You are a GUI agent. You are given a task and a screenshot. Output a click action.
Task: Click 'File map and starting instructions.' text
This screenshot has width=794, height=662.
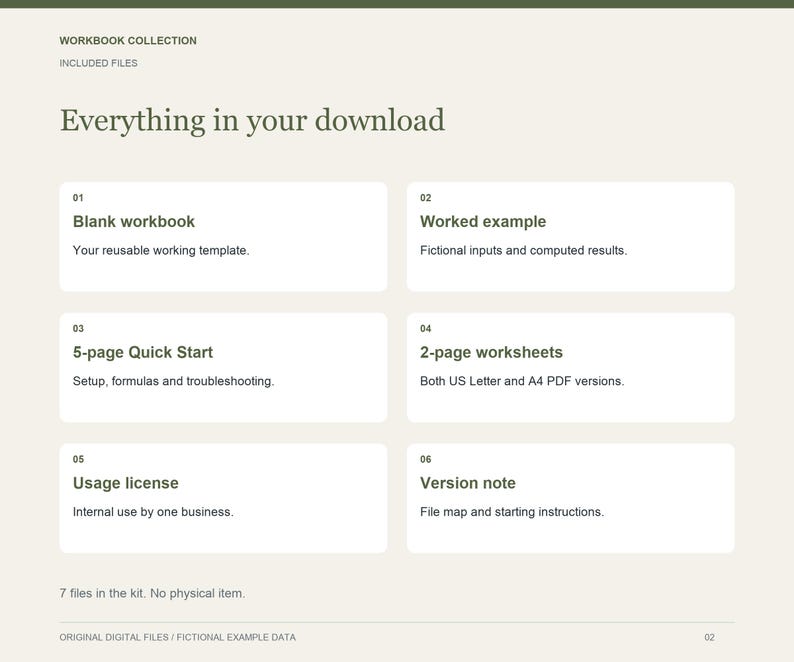coord(512,512)
